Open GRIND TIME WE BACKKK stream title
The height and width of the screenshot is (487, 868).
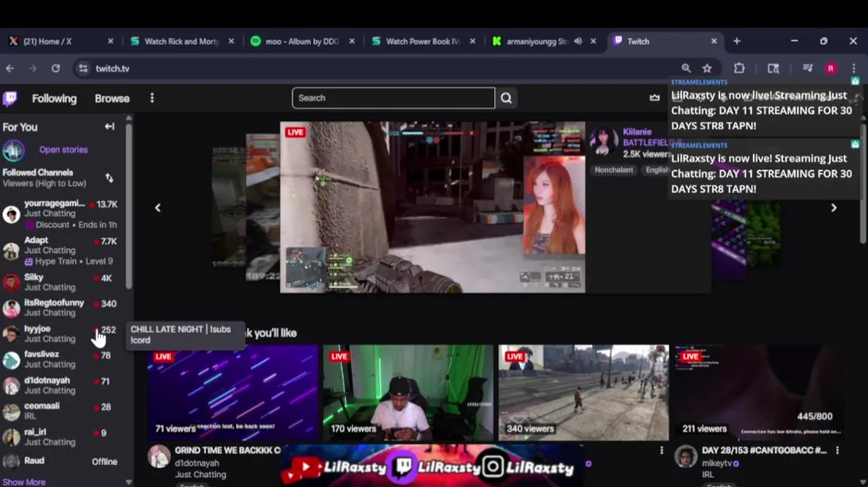coord(228,450)
